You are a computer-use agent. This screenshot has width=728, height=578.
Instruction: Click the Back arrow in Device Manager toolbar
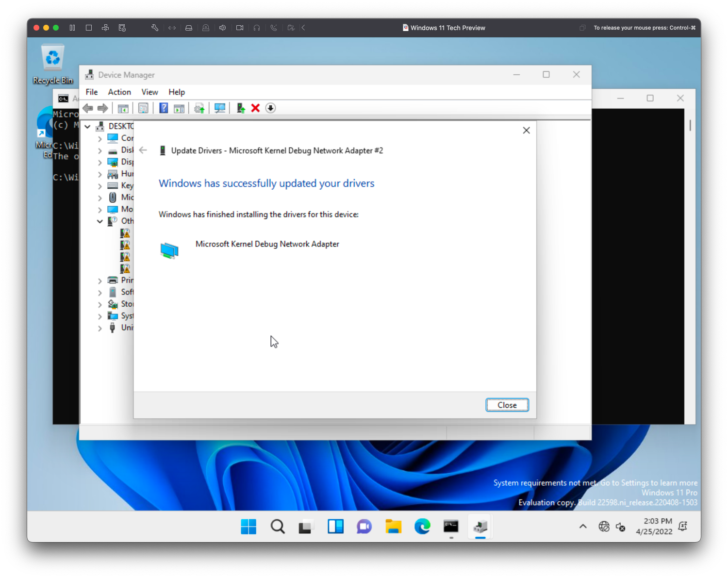pos(88,108)
